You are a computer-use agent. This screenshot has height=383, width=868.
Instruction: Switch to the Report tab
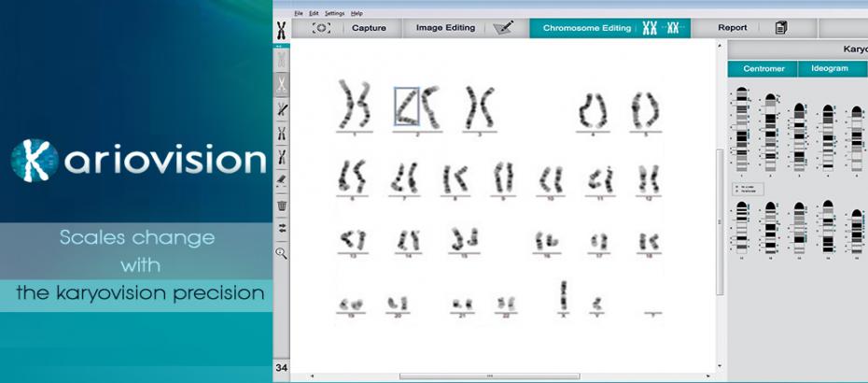pos(732,28)
